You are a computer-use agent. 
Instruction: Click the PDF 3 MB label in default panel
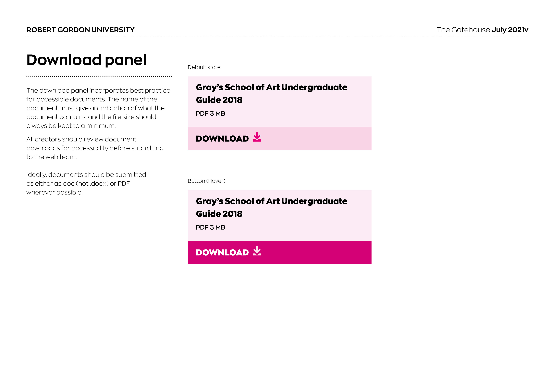click(x=210, y=113)
